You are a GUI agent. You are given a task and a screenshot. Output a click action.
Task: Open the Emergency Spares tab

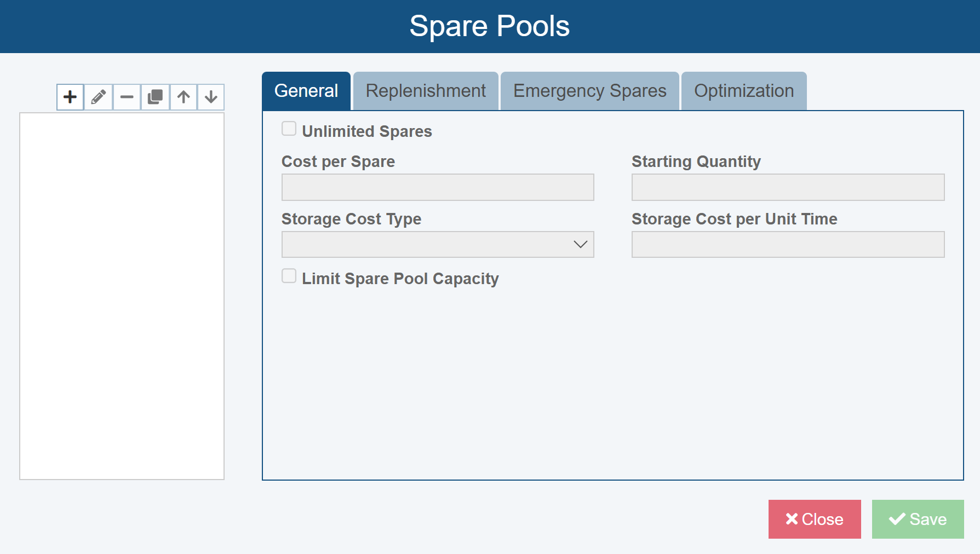coord(589,91)
